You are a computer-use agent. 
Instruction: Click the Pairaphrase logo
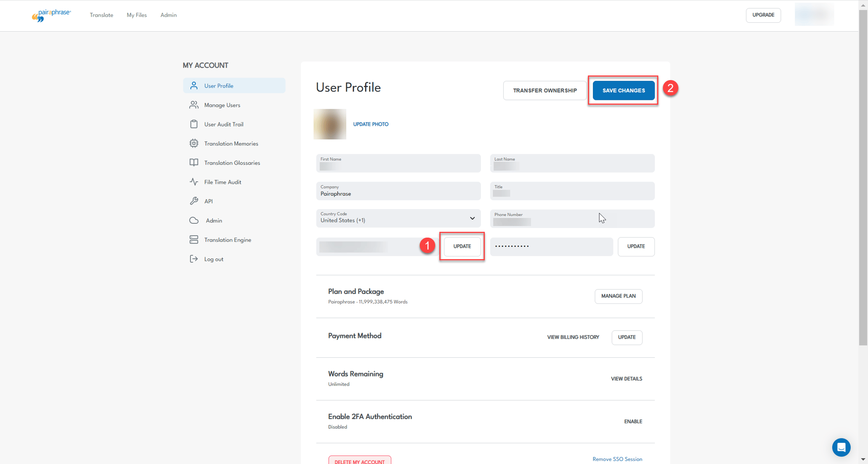(x=51, y=15)
